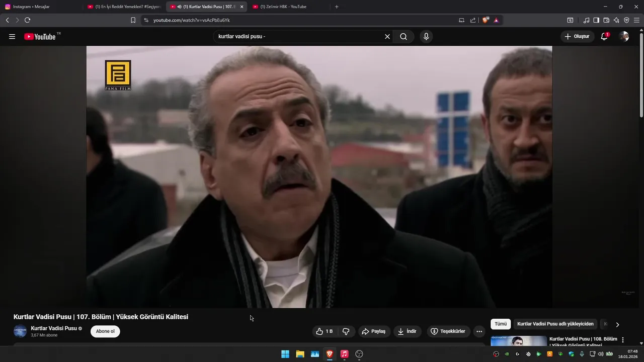
Task: Open the Apple Music taskbar icon
Action: point(344,354)
